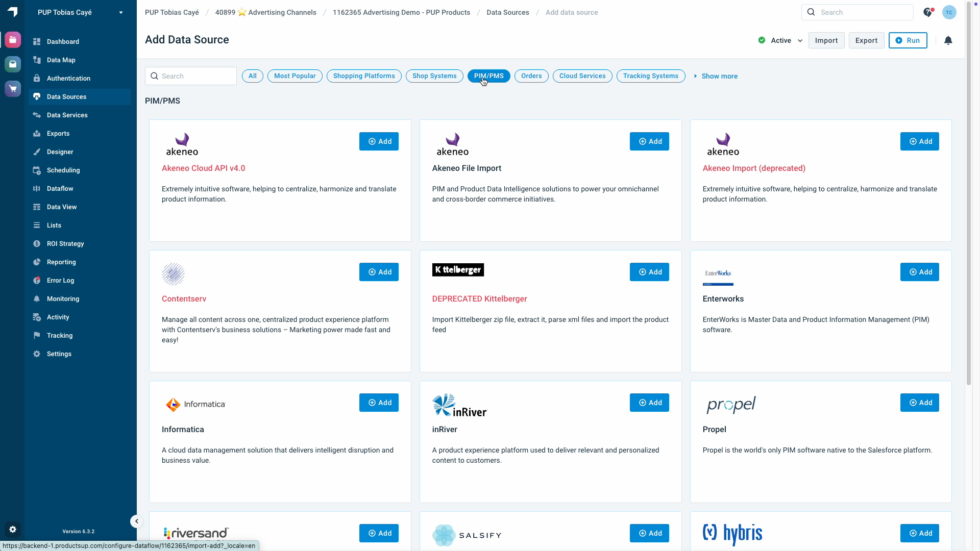Add the Informatica data source
Screen dimensions: 980x551
(x=379, y=403)
